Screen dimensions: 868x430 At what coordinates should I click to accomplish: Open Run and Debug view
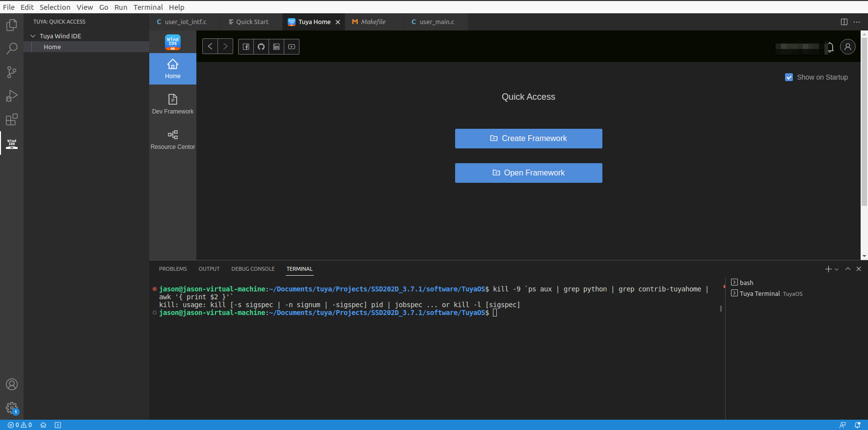[12, 96]
